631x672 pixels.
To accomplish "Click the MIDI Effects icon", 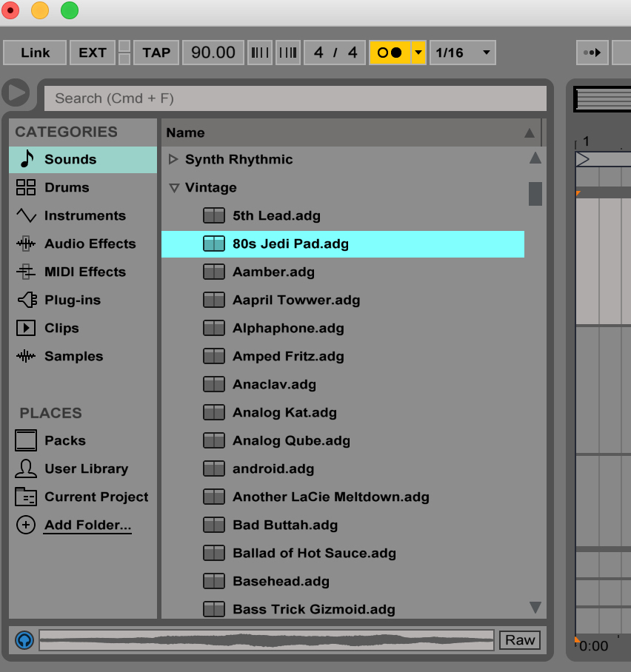I will point(26,272).
